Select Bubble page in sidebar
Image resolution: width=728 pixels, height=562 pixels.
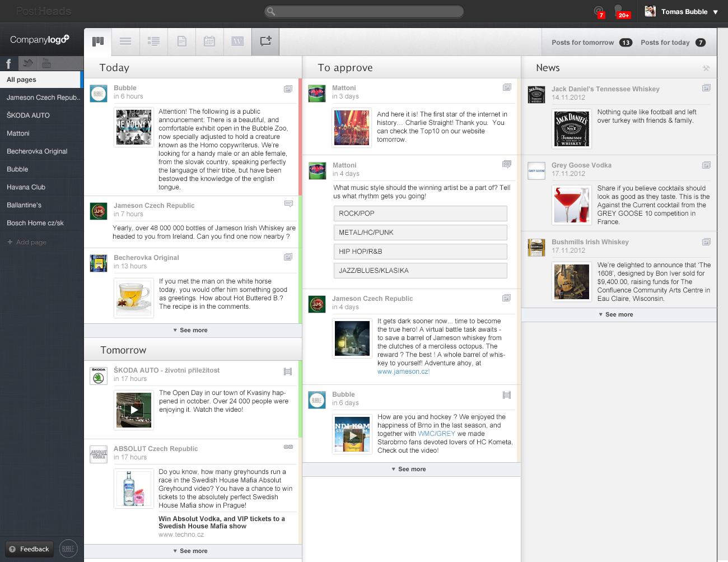point(41,169)
